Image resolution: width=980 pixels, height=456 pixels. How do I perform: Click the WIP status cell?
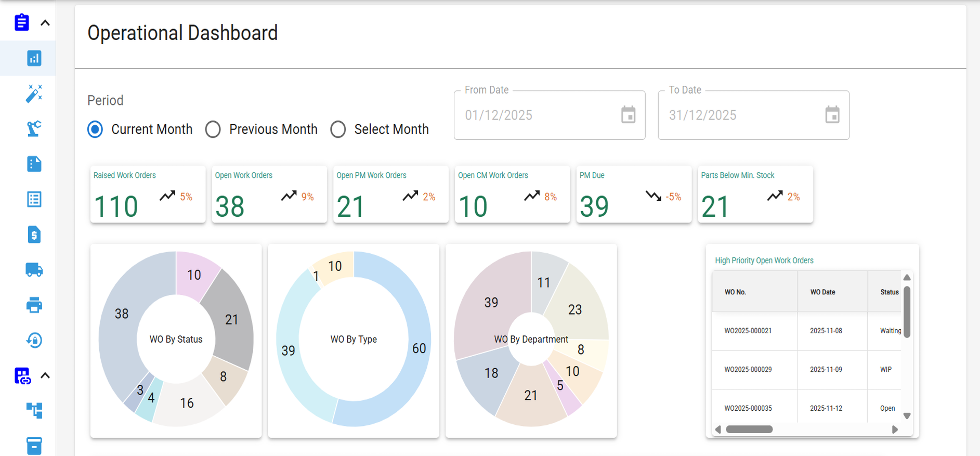tap(885, 370)
